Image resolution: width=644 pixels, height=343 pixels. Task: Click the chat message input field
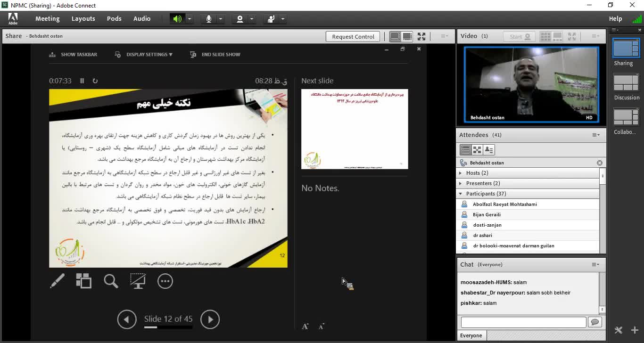[523, 322]
